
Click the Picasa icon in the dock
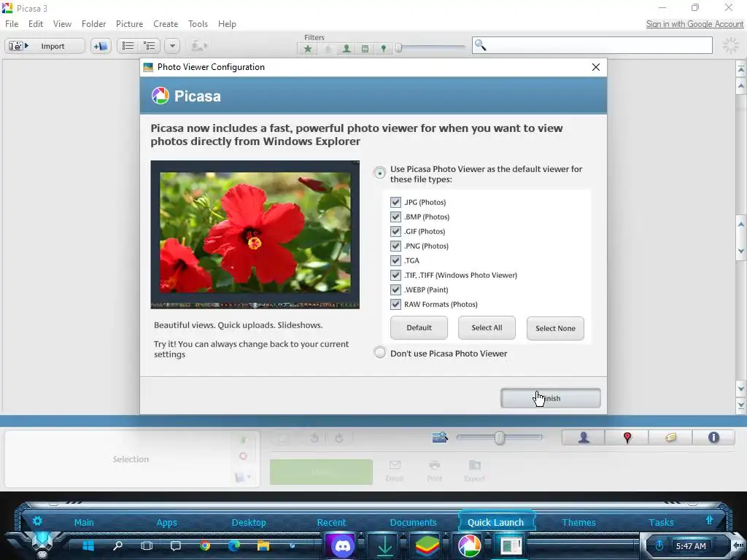[x=469, y=545]
